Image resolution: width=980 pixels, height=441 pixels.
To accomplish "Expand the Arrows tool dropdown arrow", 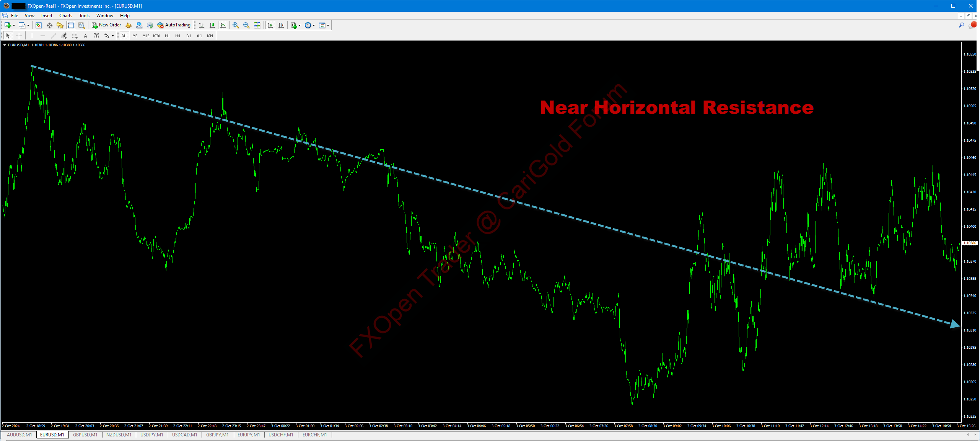I will [112, 36].
